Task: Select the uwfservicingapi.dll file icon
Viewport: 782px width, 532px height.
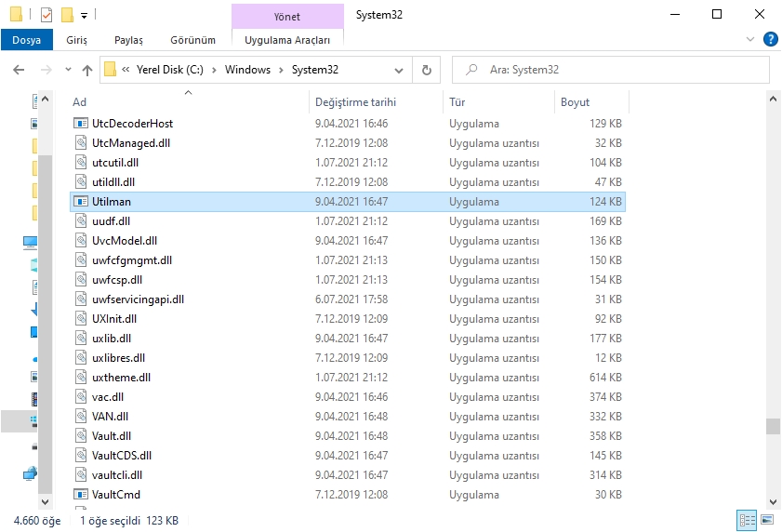Action: (x=81, y=299)
